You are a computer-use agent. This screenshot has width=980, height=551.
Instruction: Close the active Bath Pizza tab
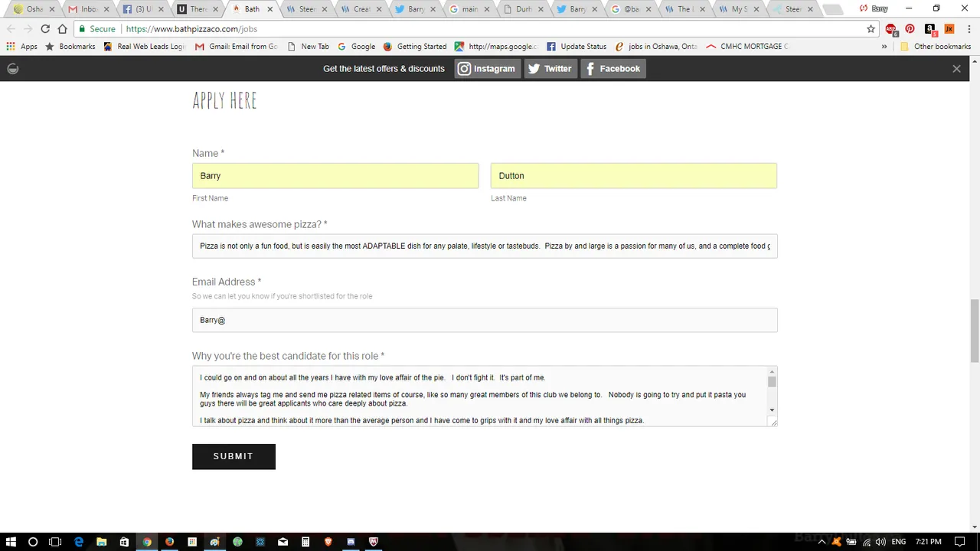click(269, 9)
